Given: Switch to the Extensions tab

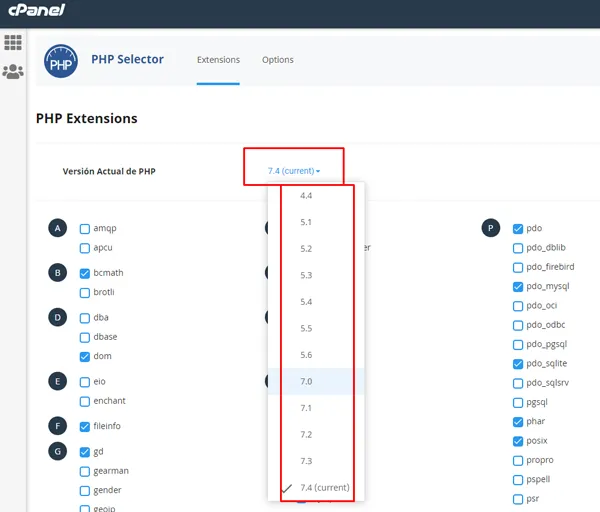Looking at the screenshot, I should [218, 60].
